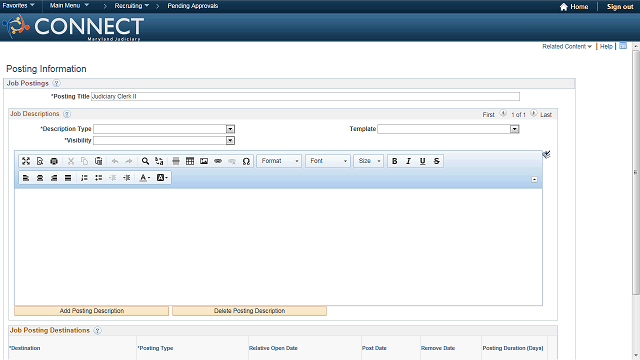Screen dimensions: 640x360
Task: Open the Format dropdown
Action: (279, 161)
